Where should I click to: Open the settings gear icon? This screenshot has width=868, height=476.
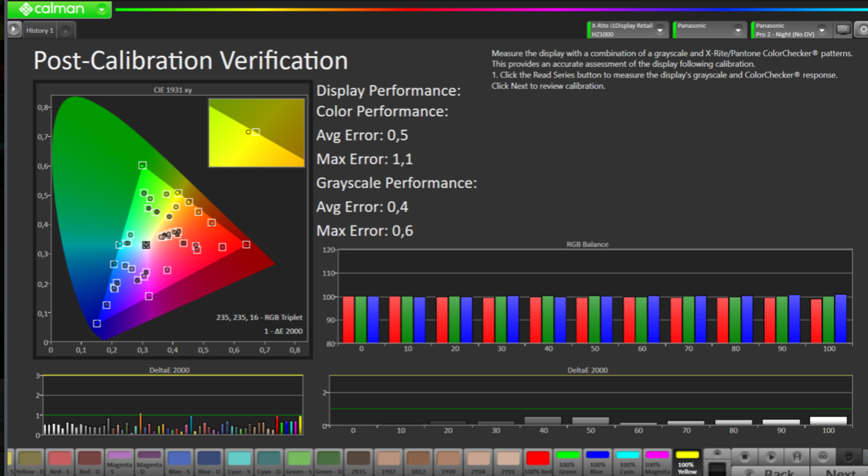tap(862, 29)
